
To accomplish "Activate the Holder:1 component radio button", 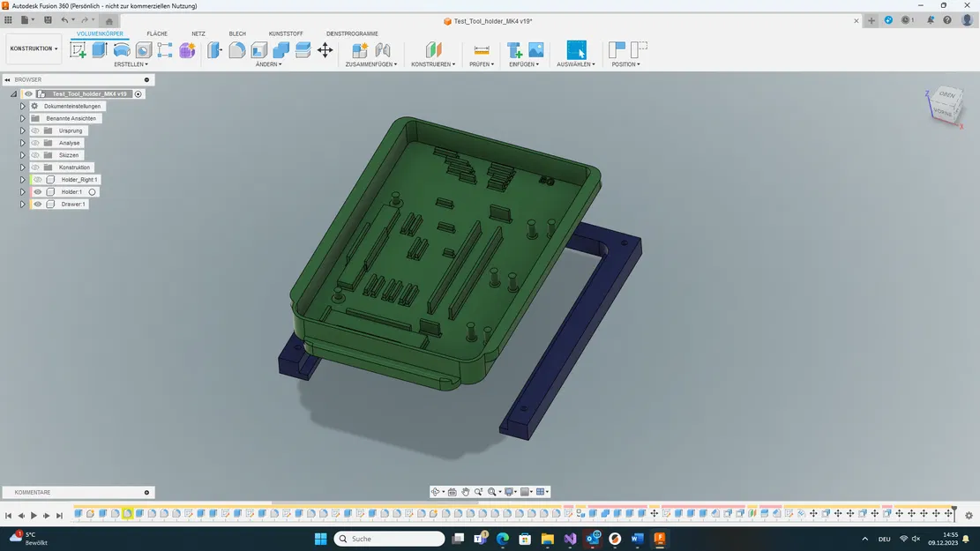I will 92,192.
